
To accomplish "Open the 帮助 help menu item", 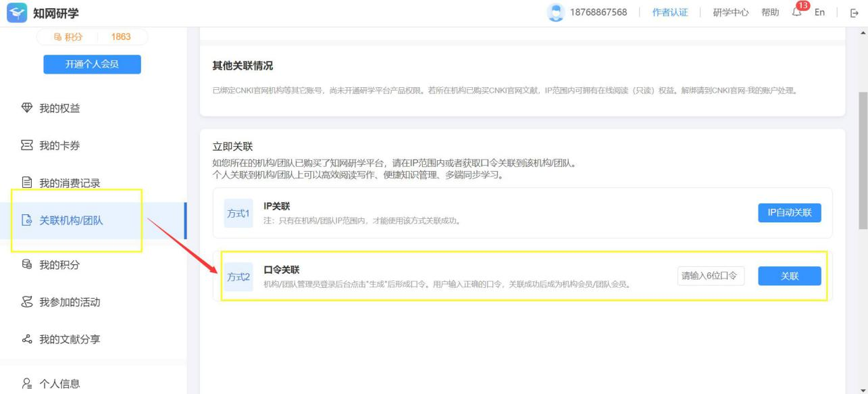I will (x=770, y=13).
